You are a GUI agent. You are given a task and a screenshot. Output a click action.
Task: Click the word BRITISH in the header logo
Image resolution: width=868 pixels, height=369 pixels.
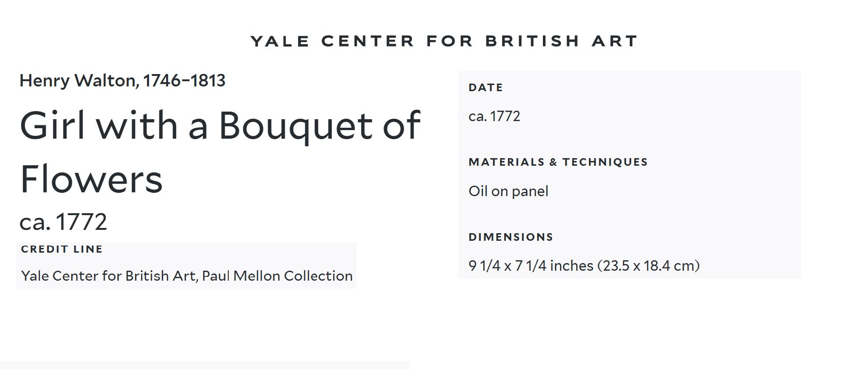click(532, 41)
